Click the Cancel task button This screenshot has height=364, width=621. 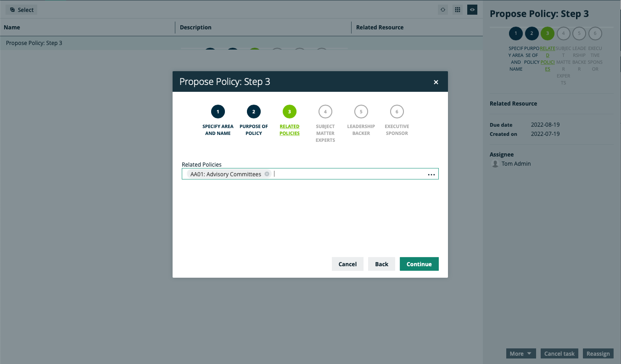click(x=559, y=353)
